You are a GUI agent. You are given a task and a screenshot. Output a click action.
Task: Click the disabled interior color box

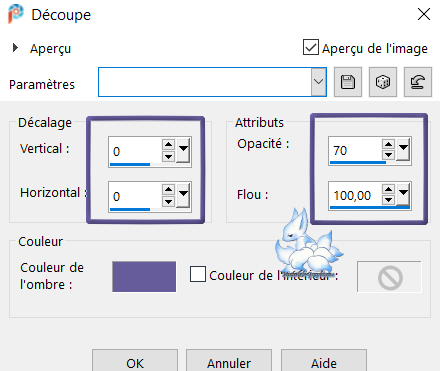[389, 277]
